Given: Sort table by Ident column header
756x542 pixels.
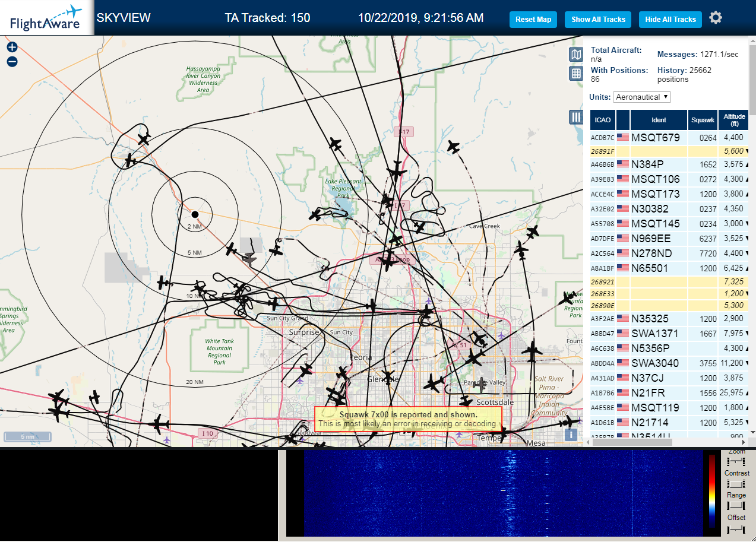Looking at the screenshot, I should pos(659,120).
